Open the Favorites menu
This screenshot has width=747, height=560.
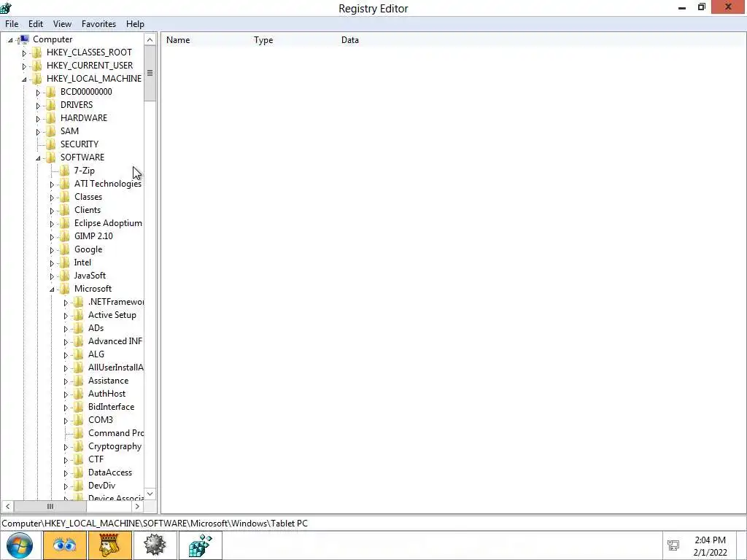[x=98, y=24]
